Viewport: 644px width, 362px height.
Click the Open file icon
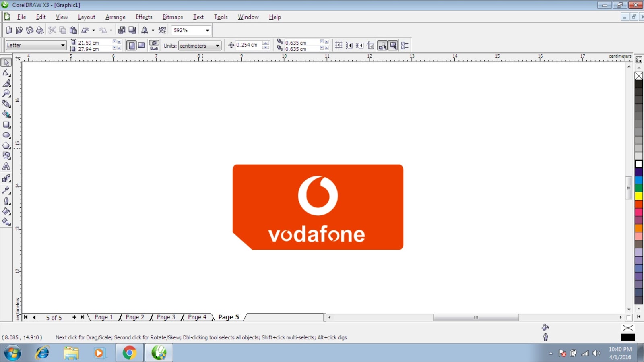[x=19, y=30]
